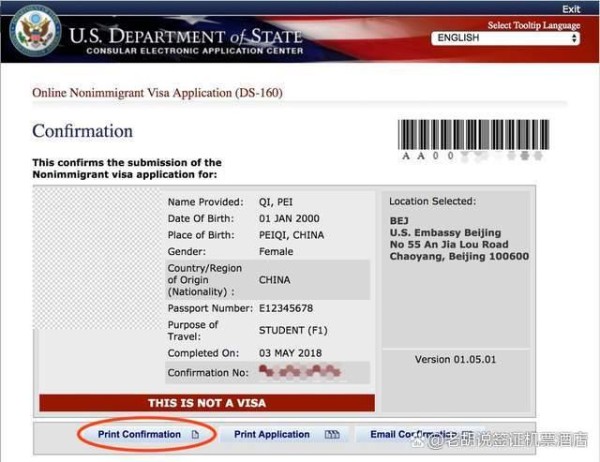Click the THIS IS NOT A VISA banner

[207, 403]
